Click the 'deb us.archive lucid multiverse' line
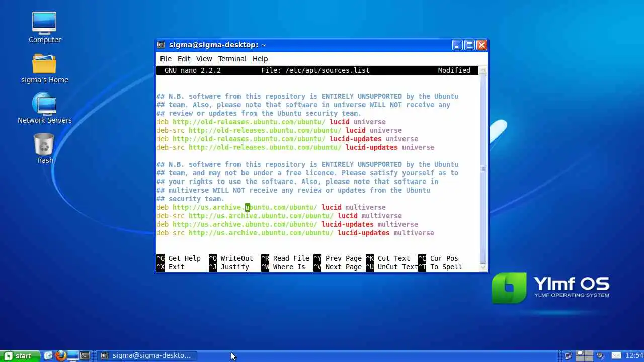Viewport: 644px width, 362px height. (271, 207)
